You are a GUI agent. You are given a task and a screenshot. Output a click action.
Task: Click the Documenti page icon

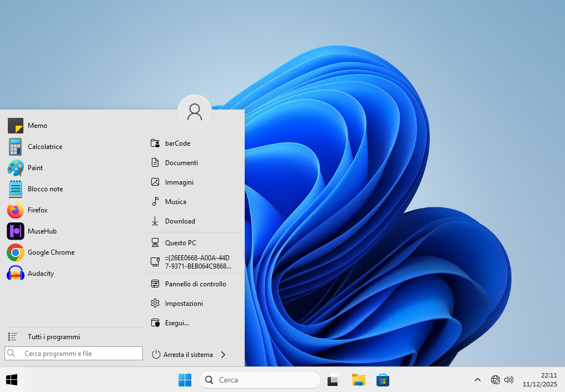point(155,163)
